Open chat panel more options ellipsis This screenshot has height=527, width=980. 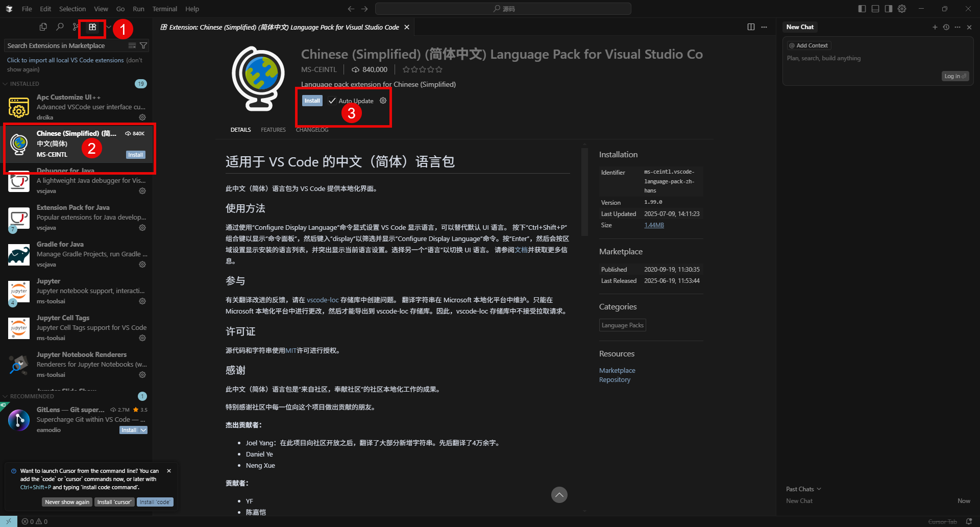[x=958, y=27]
